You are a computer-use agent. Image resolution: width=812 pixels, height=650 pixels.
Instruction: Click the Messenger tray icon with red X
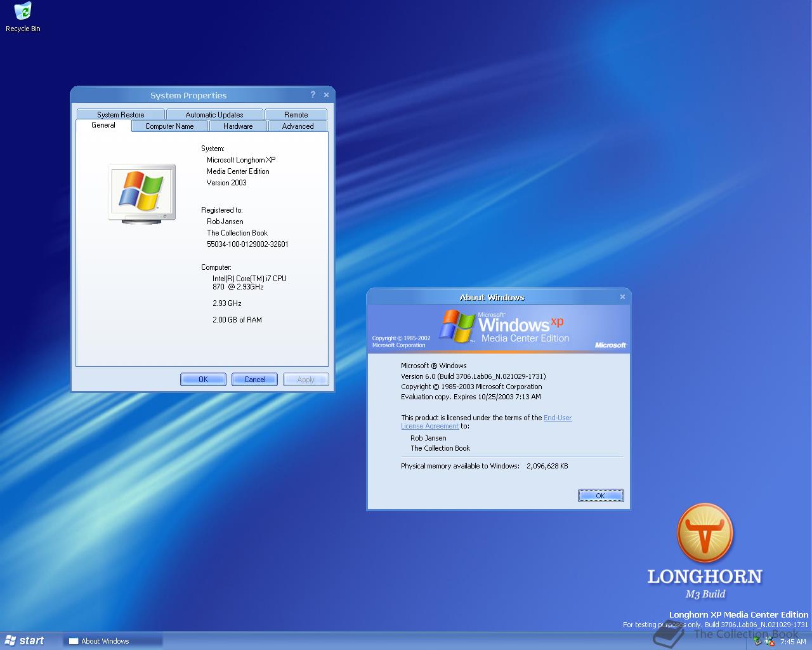click(769, 641)
